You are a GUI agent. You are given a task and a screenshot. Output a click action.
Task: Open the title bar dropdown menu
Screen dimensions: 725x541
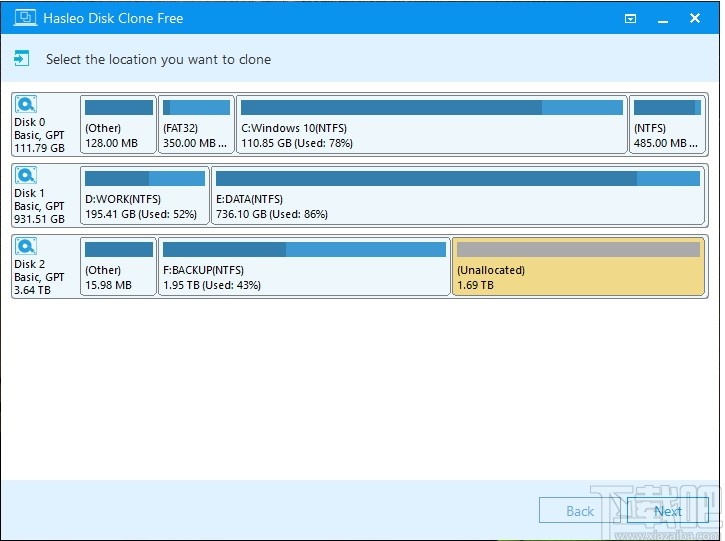click(x=630, y=18)
